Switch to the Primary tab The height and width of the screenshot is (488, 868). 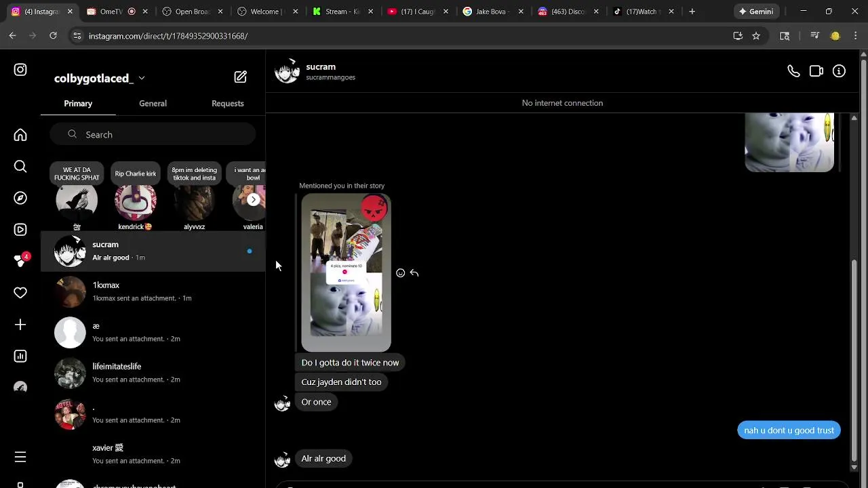tap(78, 104)
